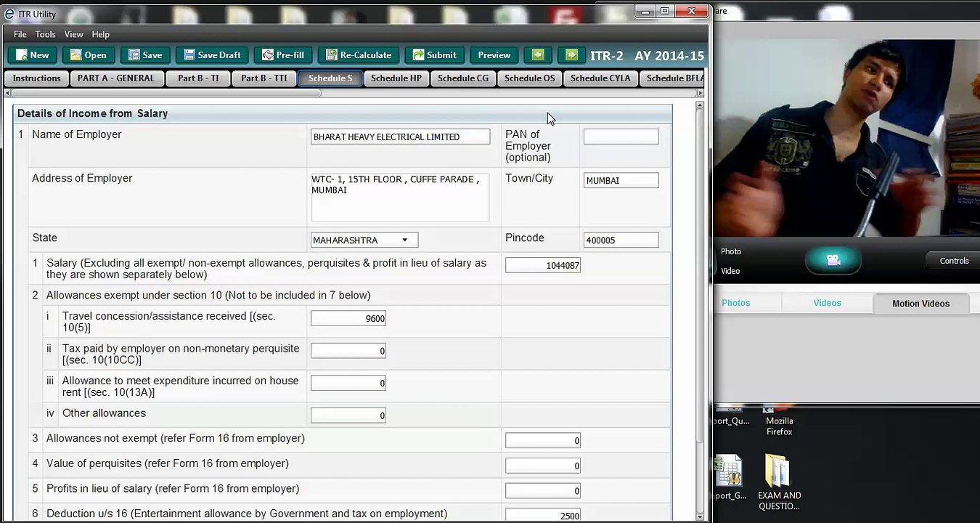Switch to Schedule OS tab
Viewport: 980px width, 523px height.
530,78
